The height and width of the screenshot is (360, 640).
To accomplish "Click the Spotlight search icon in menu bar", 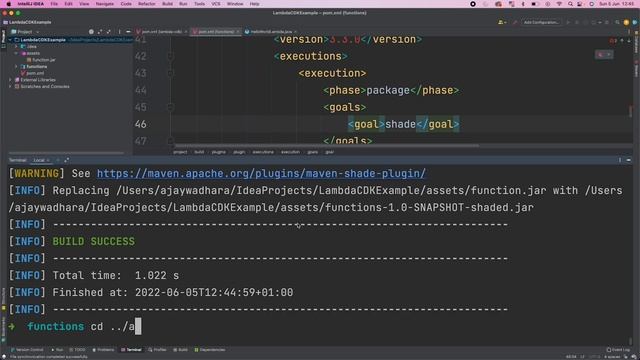I will point(570,4).
